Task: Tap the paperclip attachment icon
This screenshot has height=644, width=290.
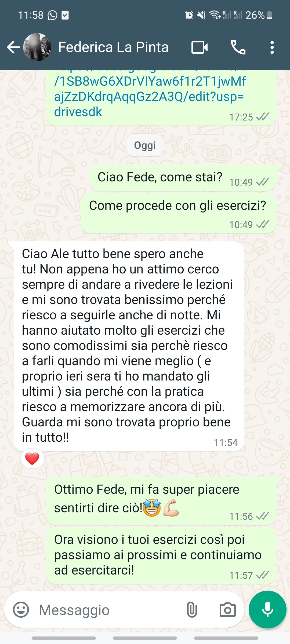Action: 192,610
